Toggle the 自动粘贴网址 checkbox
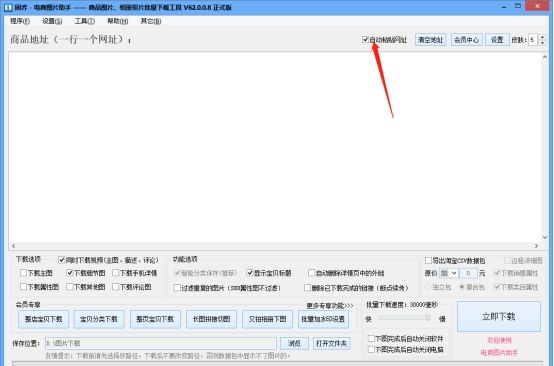The width and height of the screenshot is (554, 366). click(365, 40)
